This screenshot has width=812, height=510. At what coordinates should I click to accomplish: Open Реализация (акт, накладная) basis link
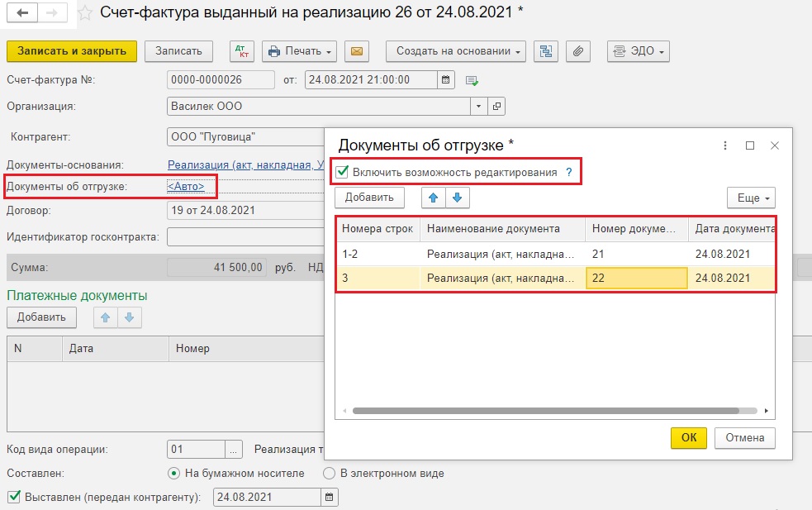point(245,164)
